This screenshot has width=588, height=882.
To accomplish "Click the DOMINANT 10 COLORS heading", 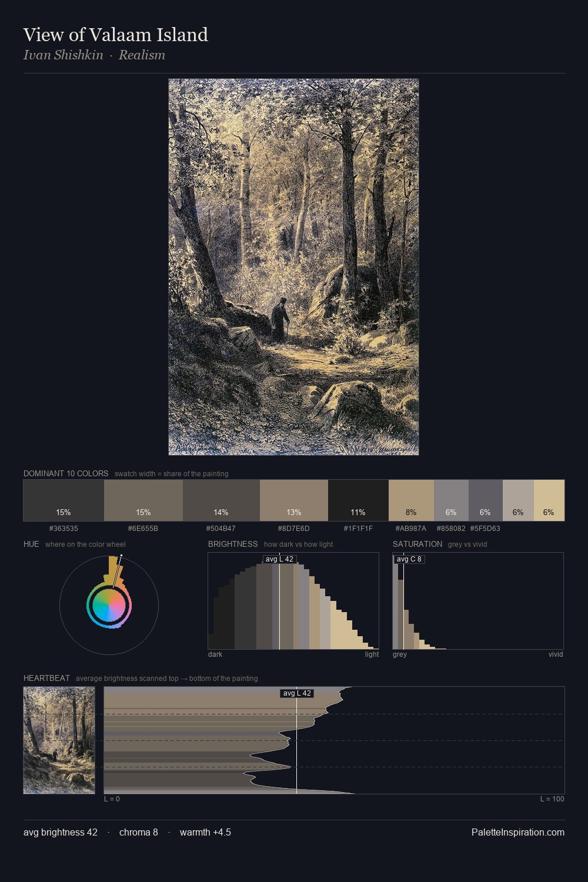I will [x=66, y=473].
